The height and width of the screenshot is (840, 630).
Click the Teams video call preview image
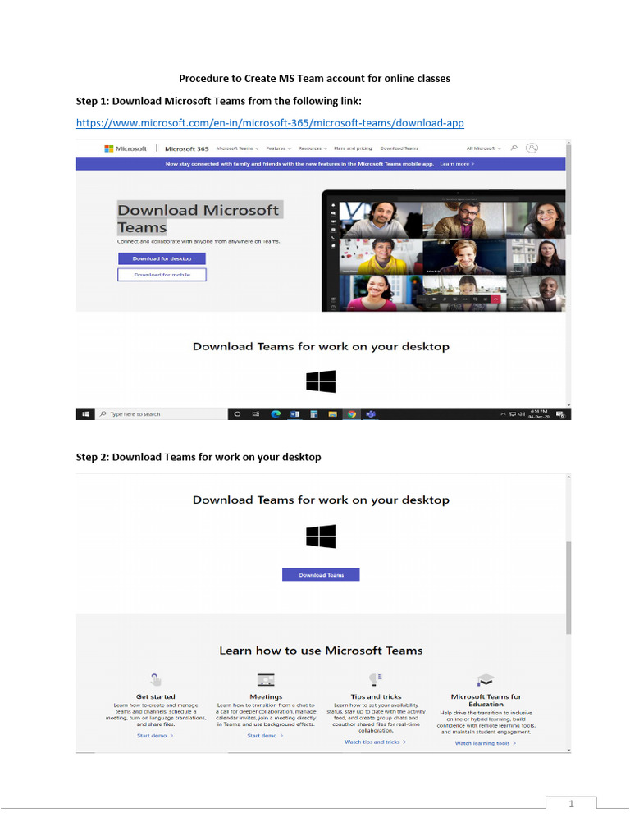point(444,250)
